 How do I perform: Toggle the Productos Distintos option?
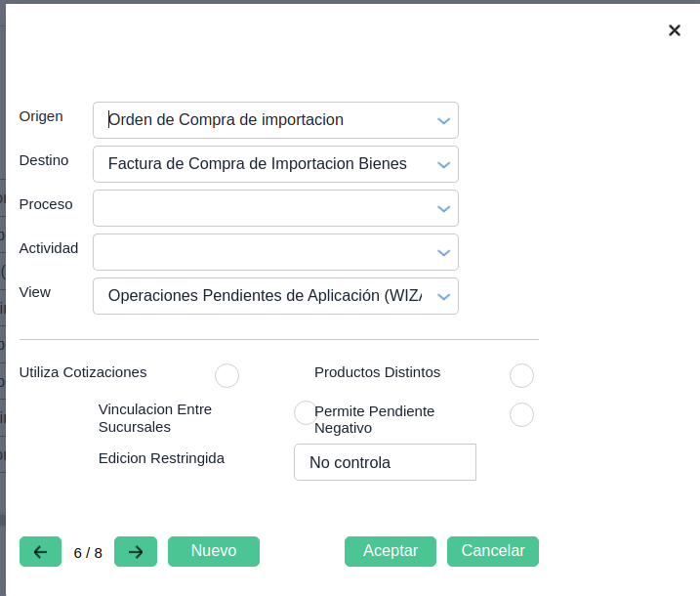click(x=521, y=376)
